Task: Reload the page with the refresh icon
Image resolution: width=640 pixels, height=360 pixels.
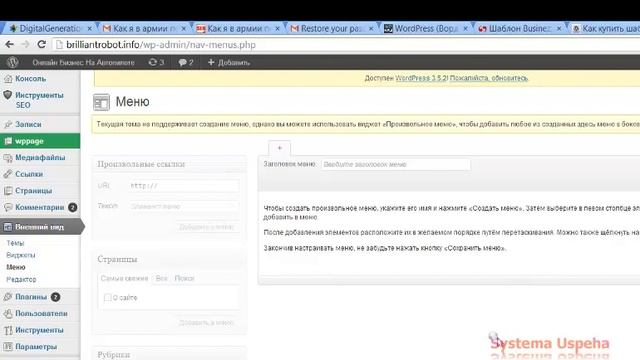Action: (42, 44)
